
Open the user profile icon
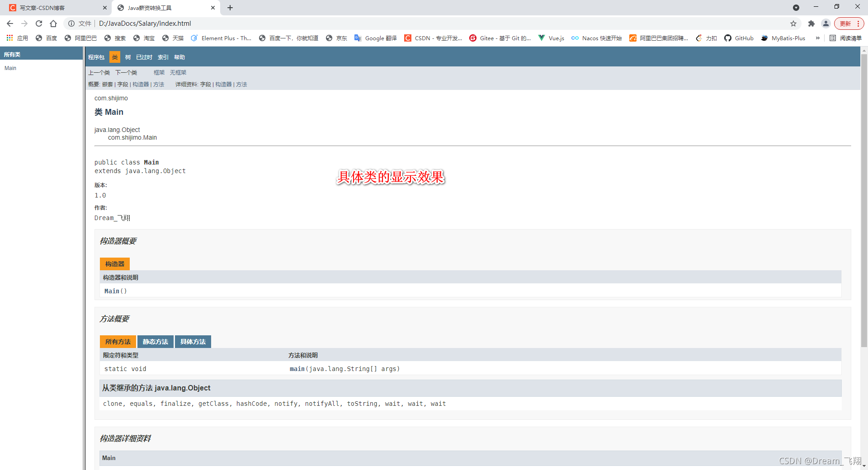[826, 23]
